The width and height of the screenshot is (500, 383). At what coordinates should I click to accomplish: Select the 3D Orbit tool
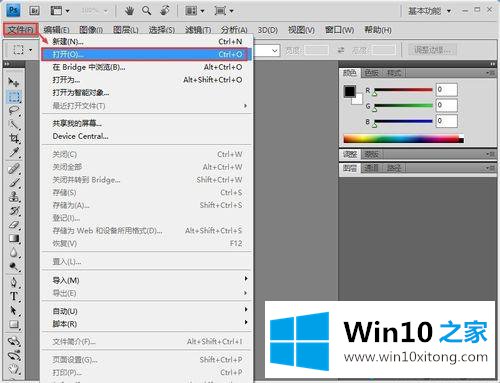point(14,355)
